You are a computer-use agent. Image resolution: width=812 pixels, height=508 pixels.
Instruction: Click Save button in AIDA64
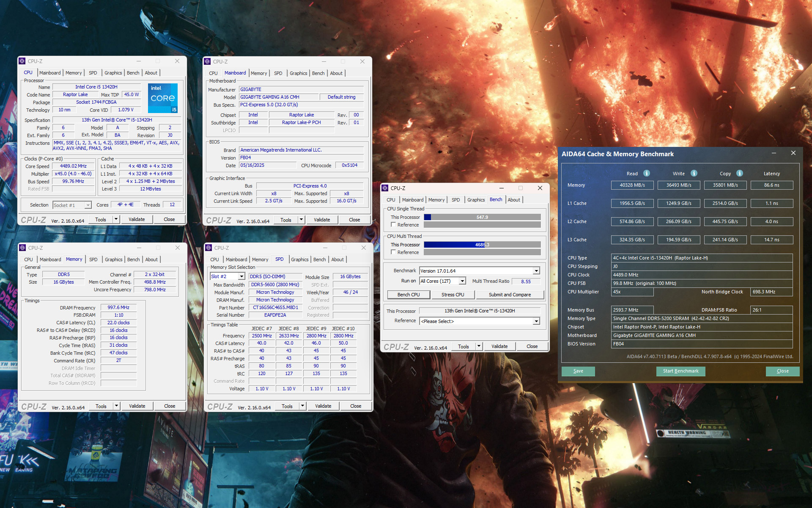(x=578, y=371)
